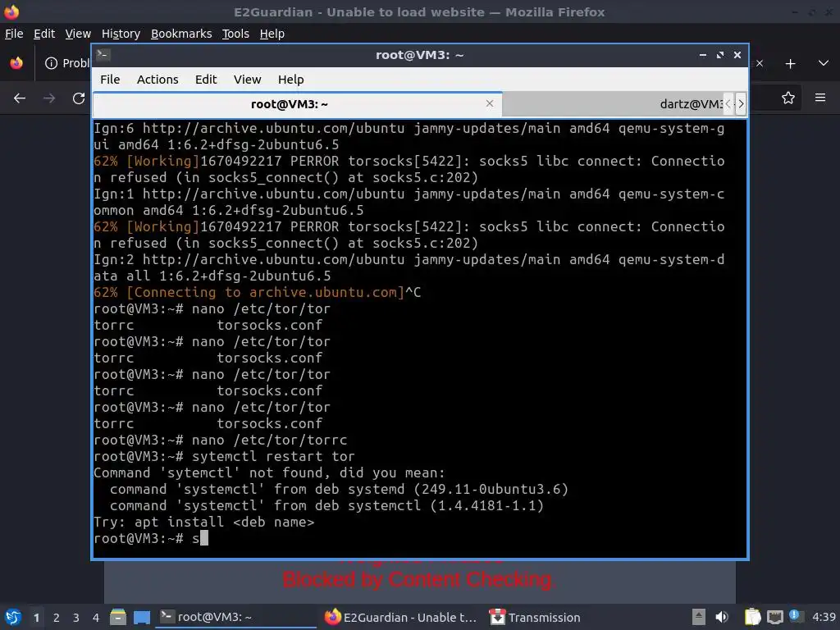Click the terminal window title icon
840x630 pixels.
(x=103, y=55)
